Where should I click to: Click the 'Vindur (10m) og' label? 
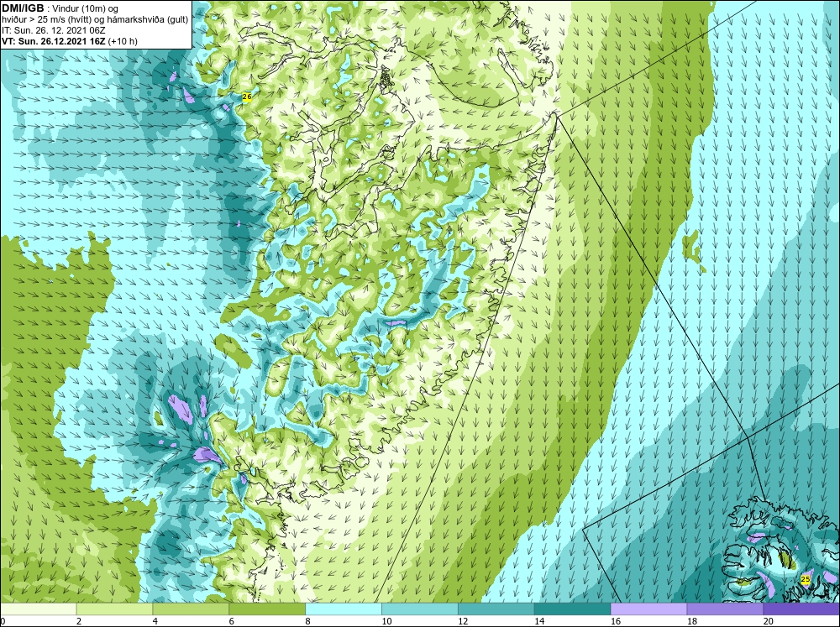pos(86,9)
